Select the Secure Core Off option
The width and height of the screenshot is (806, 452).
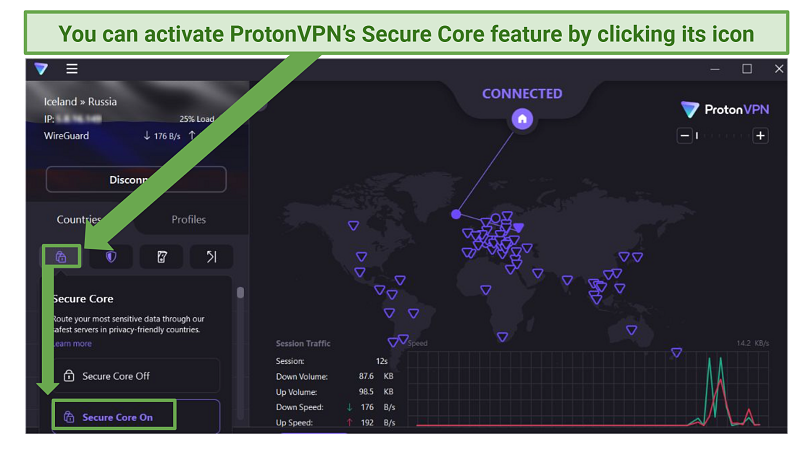coord(137,376)
